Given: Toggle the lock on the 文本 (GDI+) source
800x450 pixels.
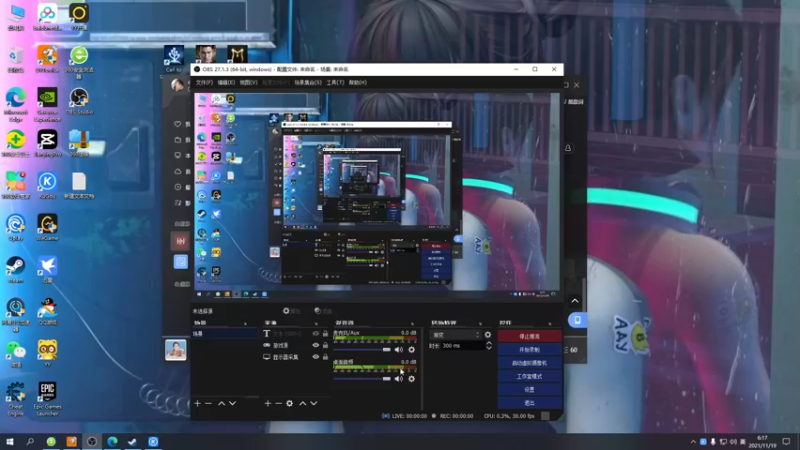Looking at the screenshot, I should coord(326,334).
